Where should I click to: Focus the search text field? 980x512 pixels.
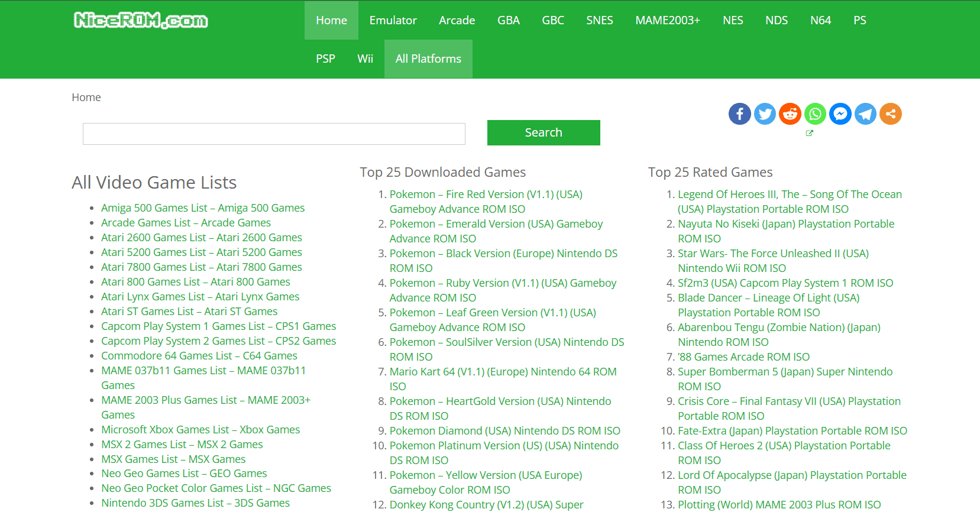tap(274, 134)
